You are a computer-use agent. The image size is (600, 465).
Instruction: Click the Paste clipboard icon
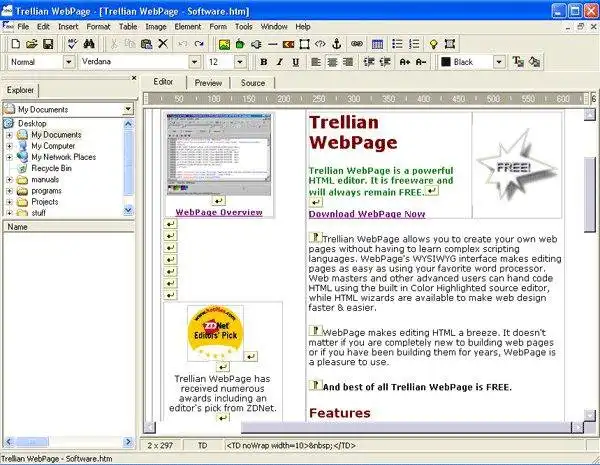147,44
